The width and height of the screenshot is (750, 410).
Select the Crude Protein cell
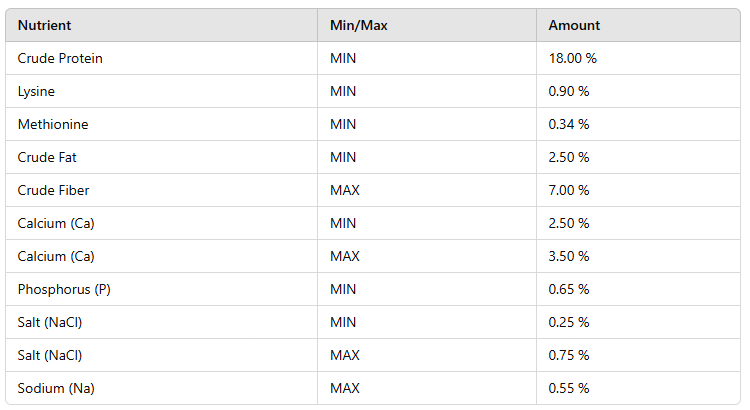click(60, 58)
